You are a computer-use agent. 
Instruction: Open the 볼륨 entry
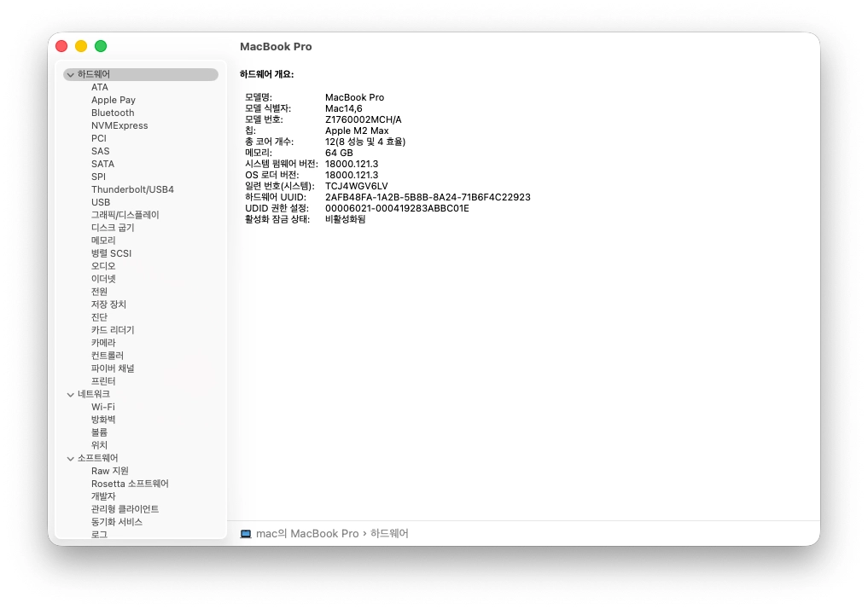(x=99, y=432)
